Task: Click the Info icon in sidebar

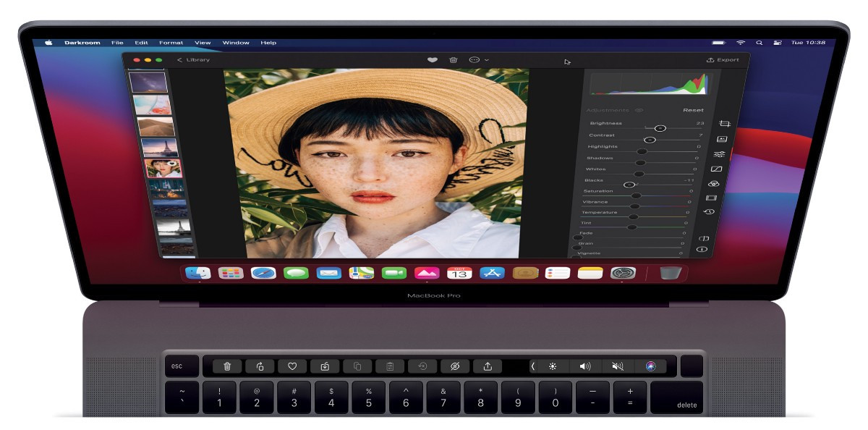Action: point(702,249)
